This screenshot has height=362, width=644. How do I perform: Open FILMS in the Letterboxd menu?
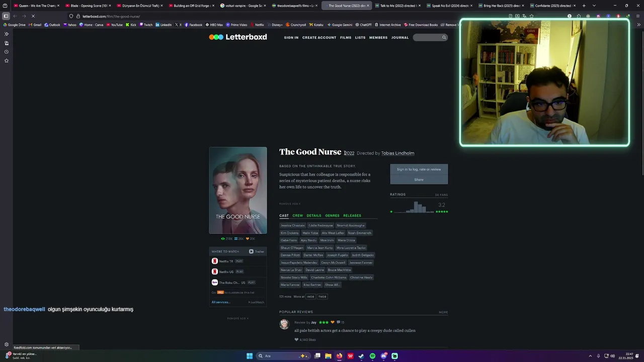click(x=346, y=38)
